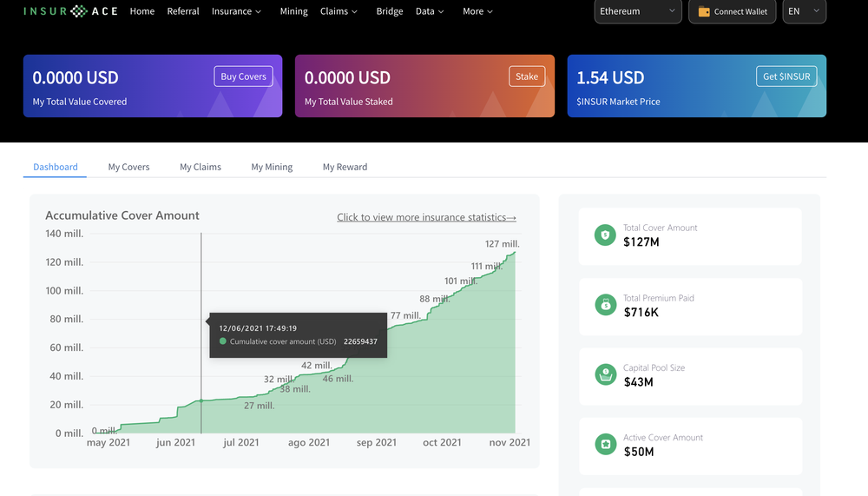The height and width of the screenshot is (496, 868).
Task: Click the Connect Wallet button
Action: [733, 11]
